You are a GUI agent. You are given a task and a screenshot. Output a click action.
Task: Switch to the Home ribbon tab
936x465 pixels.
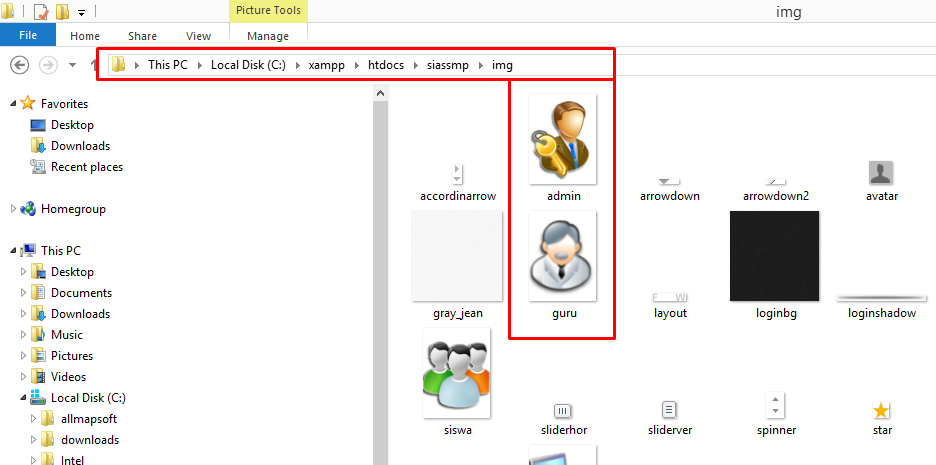click(x=85, y=36)
